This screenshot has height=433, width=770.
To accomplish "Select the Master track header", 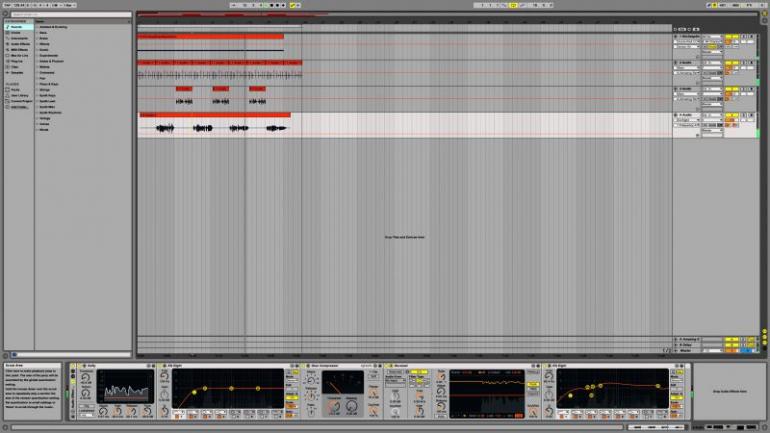I will [x=688, y=351].
